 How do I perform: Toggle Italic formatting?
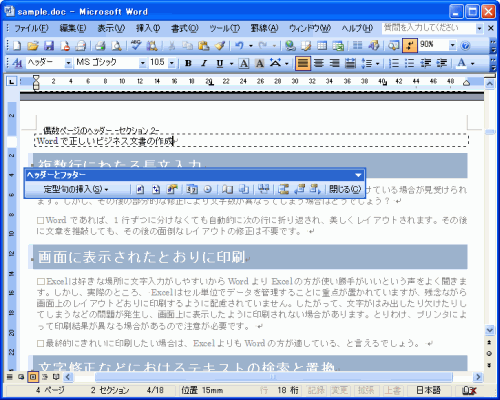[204, 63]
